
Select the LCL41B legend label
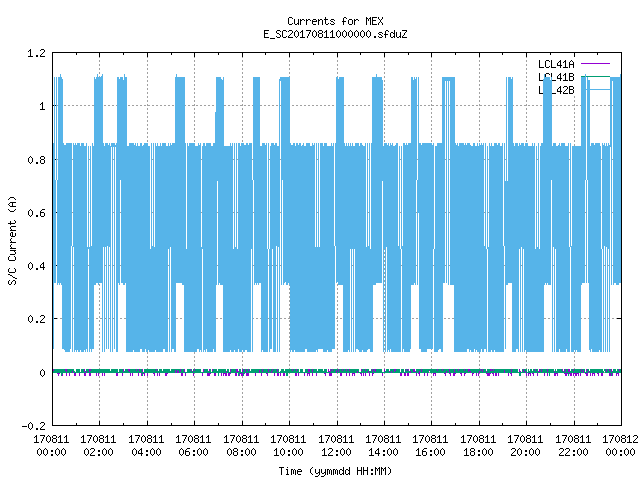556,77
